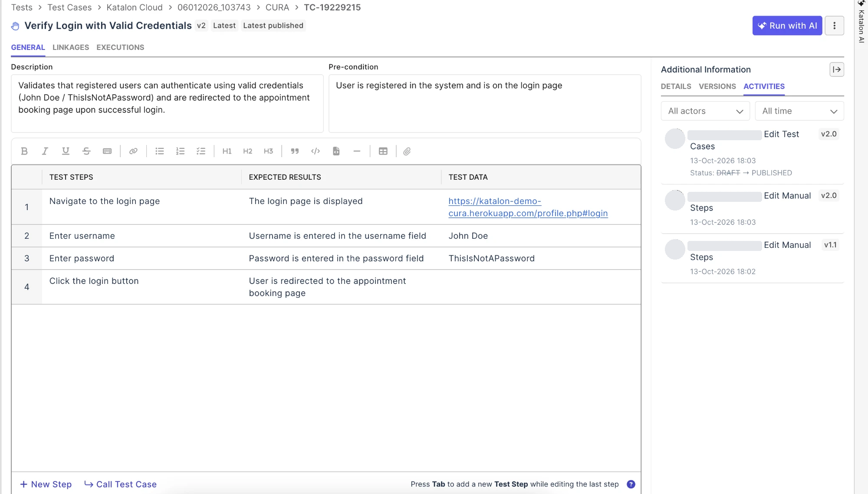Apply H1 heading style
This screenshot has width=868, height=494.
coord(227,151)
